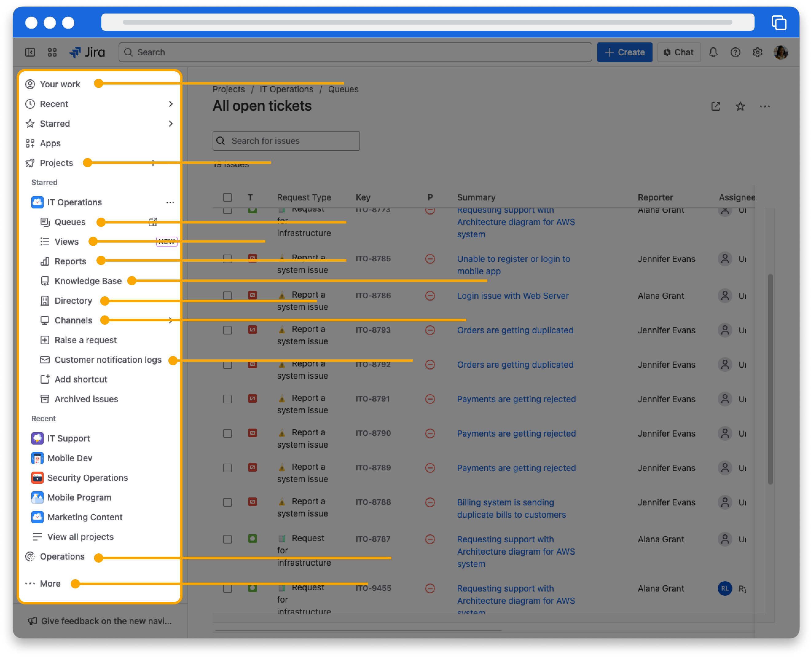This screenshot has width=812, height=657.
Task: Click the Search for issues field
Action: pos(286,141)
